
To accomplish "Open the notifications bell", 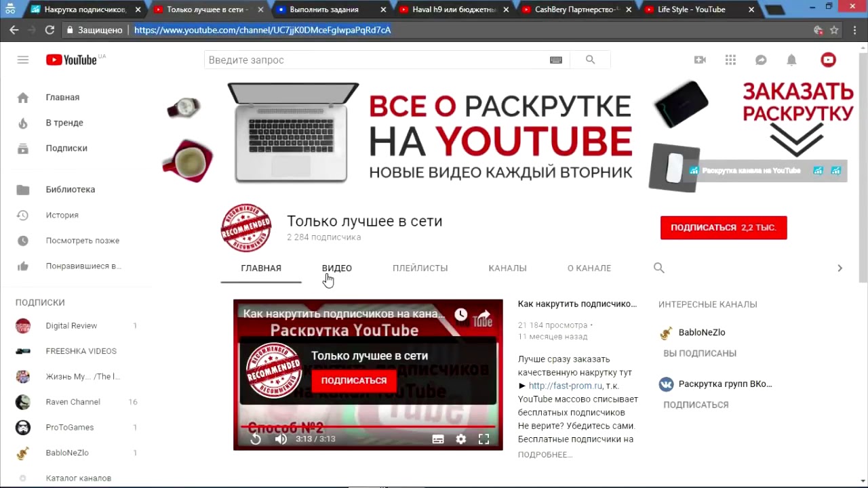I will pyautogui.click(x=791, y=60).
